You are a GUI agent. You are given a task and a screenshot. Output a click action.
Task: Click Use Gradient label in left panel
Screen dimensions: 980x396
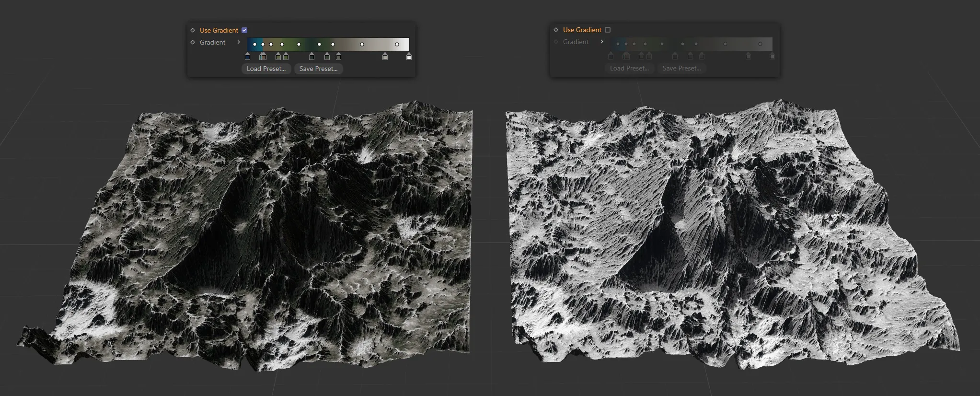219,30
